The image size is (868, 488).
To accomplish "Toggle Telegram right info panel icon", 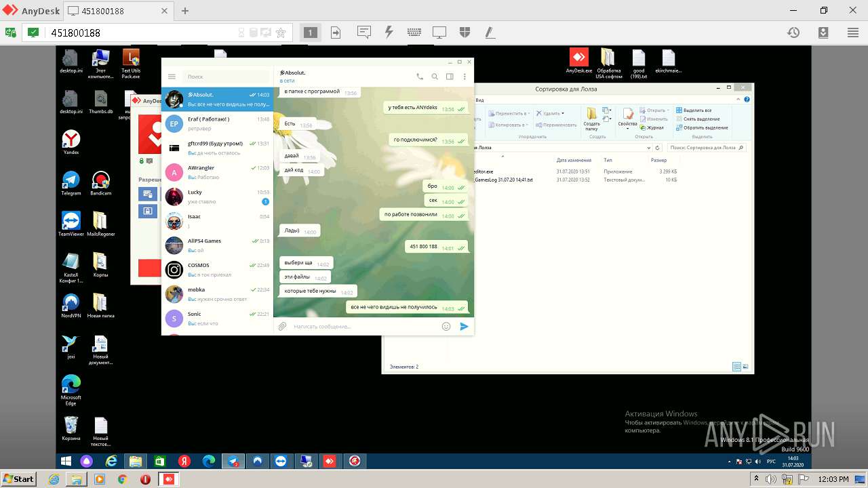I will (x=450, y=77).
